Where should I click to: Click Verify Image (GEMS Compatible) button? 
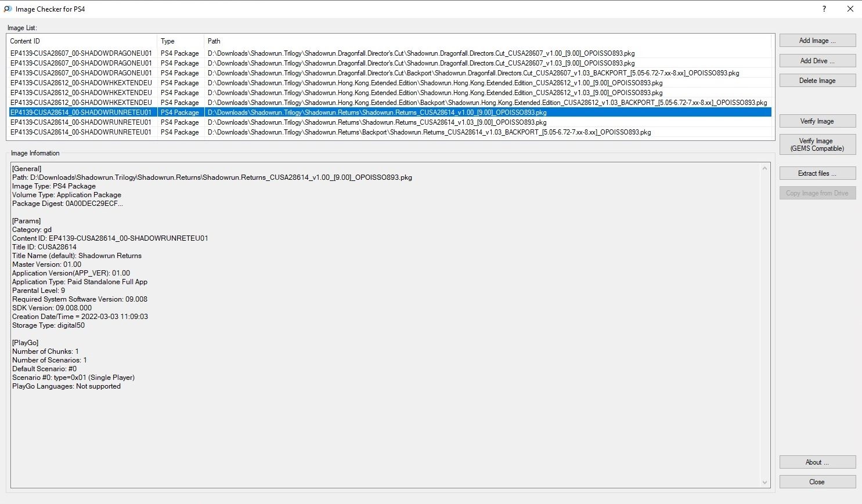(817, 144)
